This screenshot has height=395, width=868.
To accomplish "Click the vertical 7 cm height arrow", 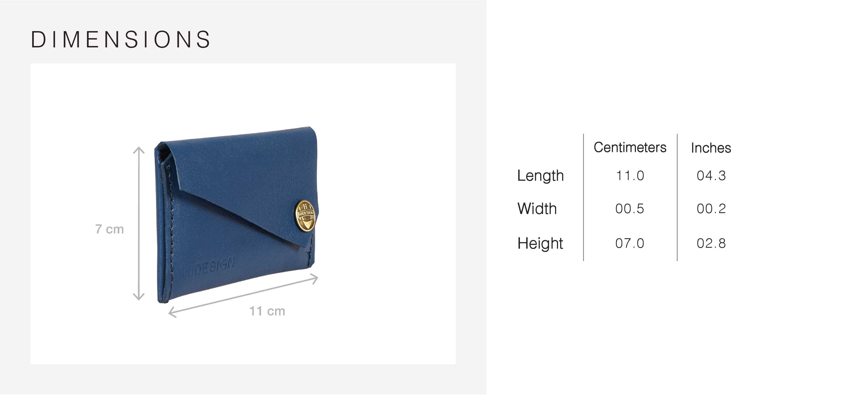I will coord(139,224).
